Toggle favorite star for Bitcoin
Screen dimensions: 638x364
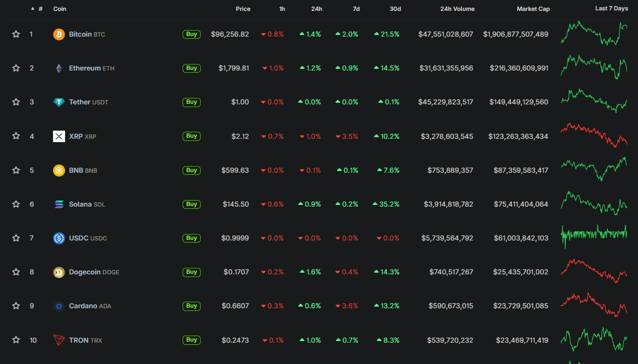[16, 34]
